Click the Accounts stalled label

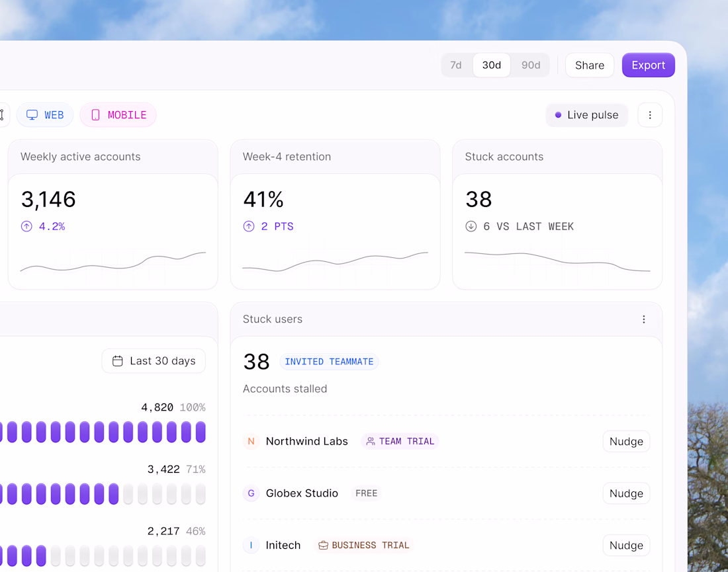(285, 389)
